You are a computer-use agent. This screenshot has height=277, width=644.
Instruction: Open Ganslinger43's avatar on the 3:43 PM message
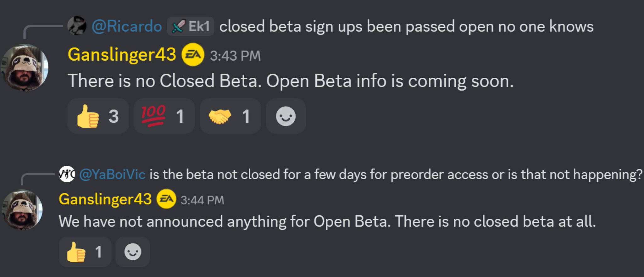[25, 67]
